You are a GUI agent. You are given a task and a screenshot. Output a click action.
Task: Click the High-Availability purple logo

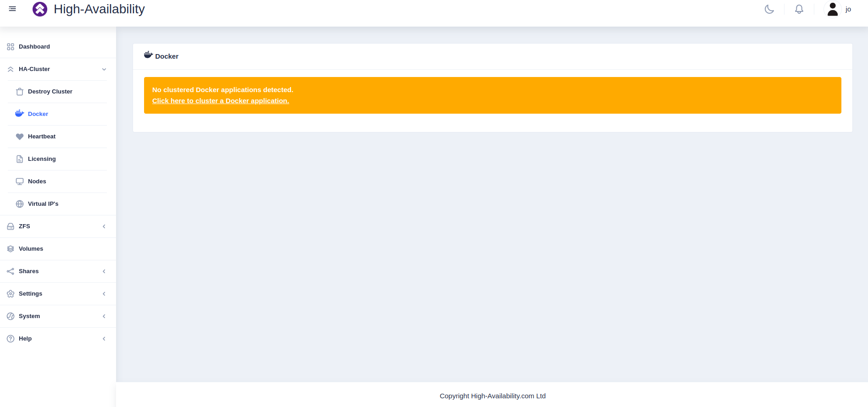[40, 9]
